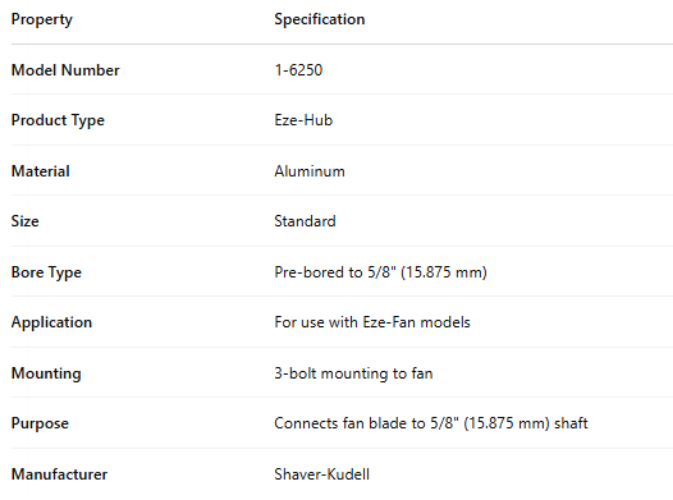
Task: Select the Manufacturer row label
Action: click(59, 474)
